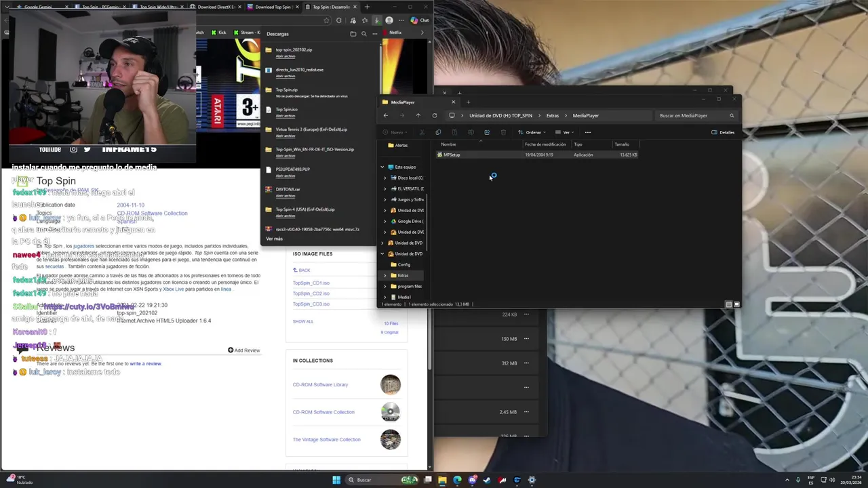Open the Explorer toolbar three-dots overflow menu

(x=588, y=132)
